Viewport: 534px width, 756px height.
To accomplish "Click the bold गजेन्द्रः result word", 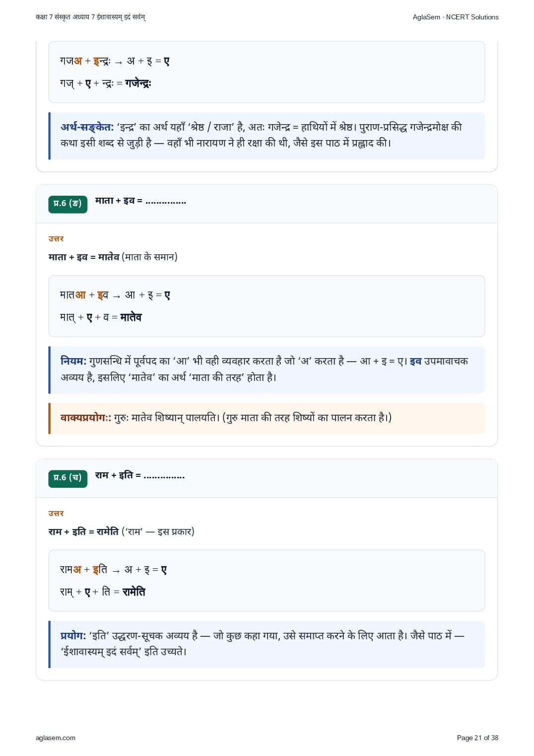I will tap(138, 83).
